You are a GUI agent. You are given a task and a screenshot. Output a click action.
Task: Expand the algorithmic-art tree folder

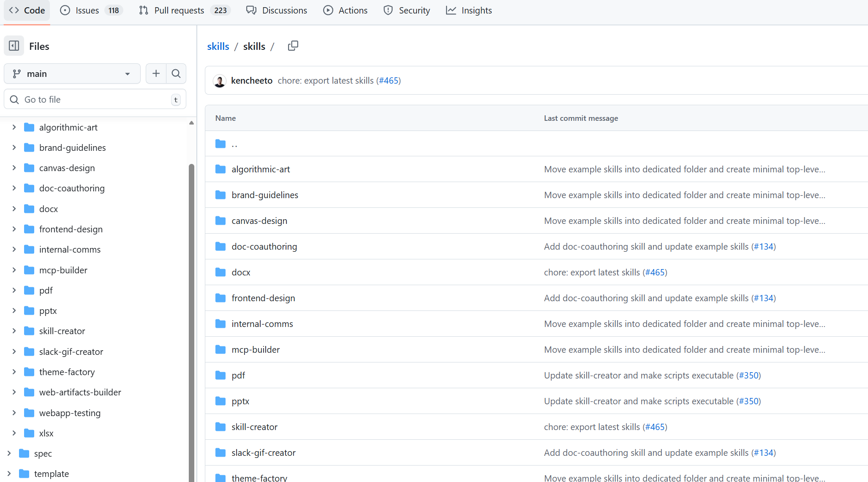[x=14, y=127]
